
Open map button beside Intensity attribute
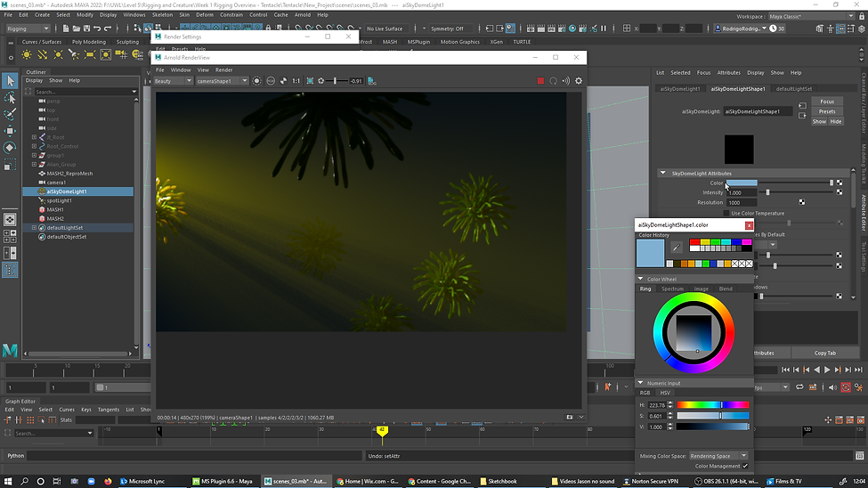click(840, 192)
